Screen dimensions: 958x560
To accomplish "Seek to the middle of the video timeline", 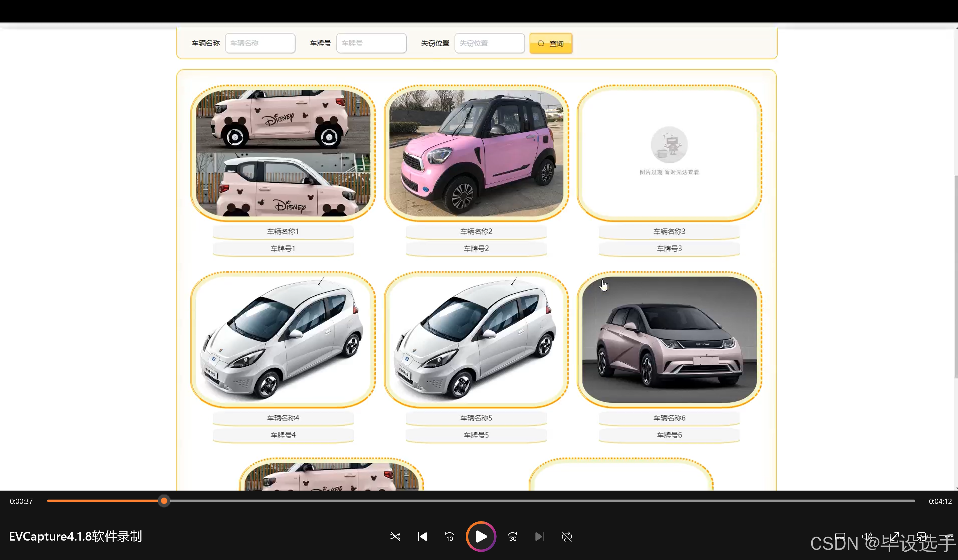I will coord(481,501).
